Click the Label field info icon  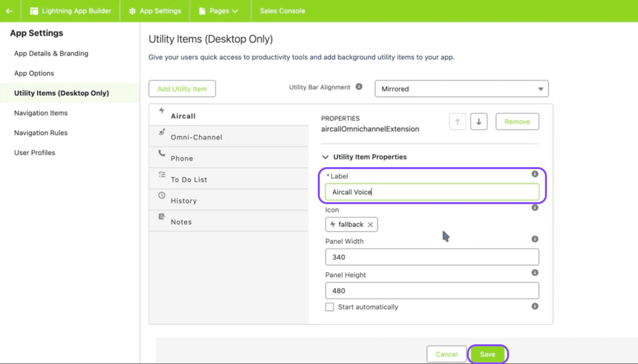(535, 174)
